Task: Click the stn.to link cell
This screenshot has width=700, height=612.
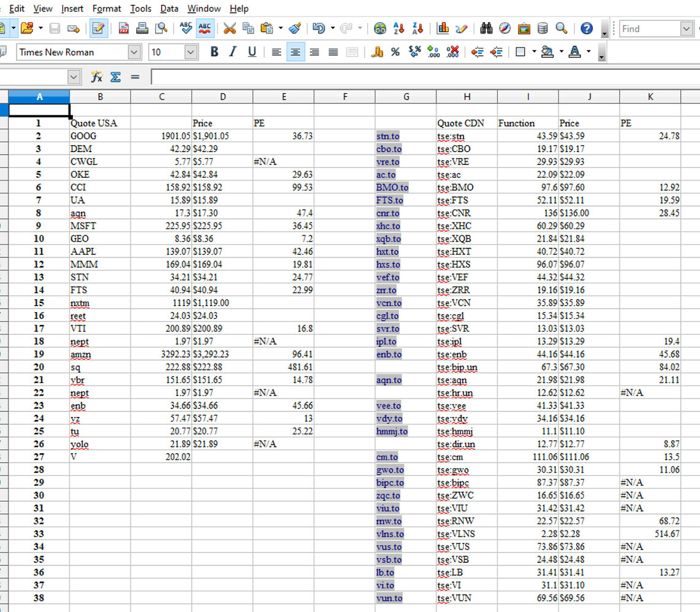Action: coord(388,136)
